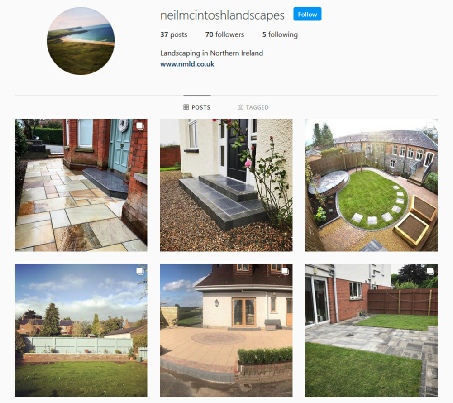Open the www.nmld.co.uk website link
Screen dimensions: 453x403
pyautogui.click(x=187, y=64)
